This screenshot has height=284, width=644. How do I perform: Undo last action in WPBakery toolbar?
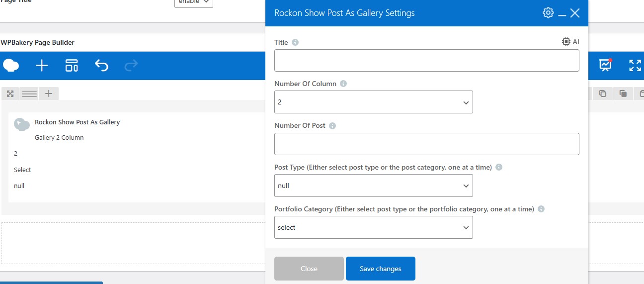[101, 65]
